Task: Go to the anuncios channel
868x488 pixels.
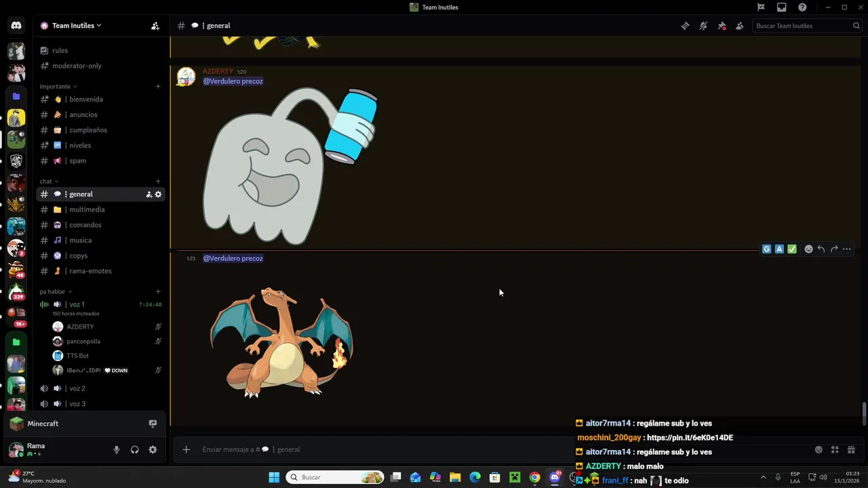Action: pos(100,115)
